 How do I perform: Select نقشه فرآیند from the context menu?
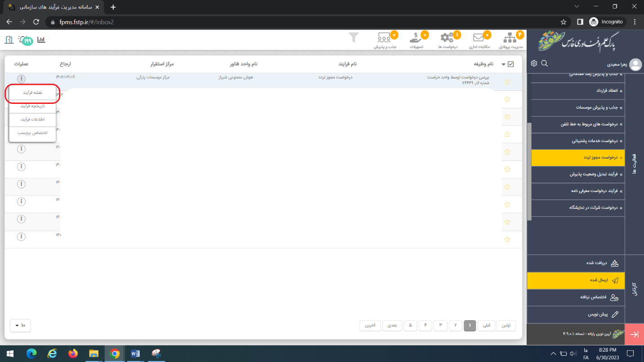point(32,93)
